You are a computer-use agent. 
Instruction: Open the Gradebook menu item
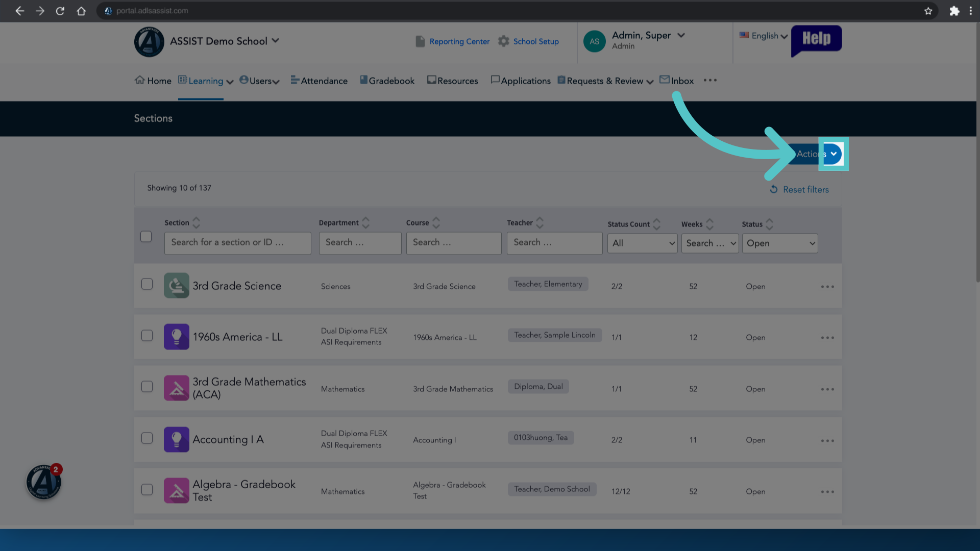(x=387, y=81)
